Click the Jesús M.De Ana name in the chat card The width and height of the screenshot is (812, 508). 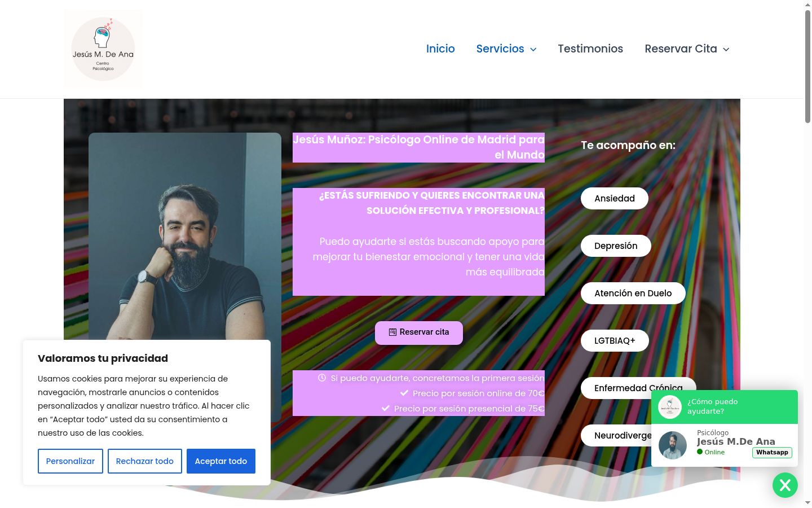736,441
